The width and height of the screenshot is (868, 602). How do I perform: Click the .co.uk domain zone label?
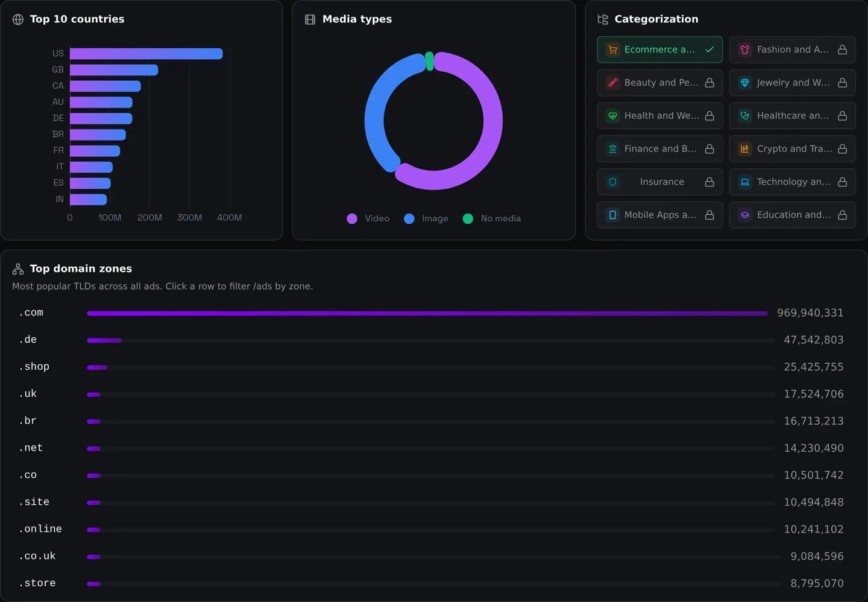pyautogui.click(x=37, y=556)
